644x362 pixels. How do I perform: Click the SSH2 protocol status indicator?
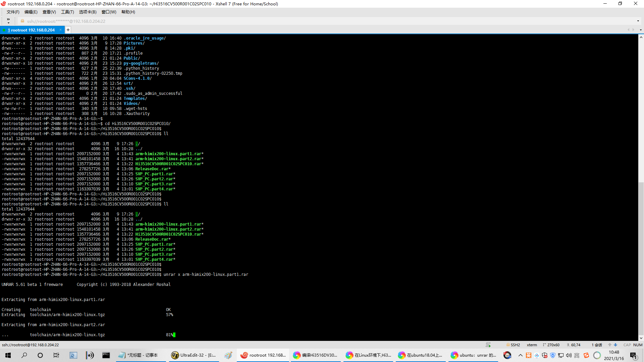(x=513, y=345)
